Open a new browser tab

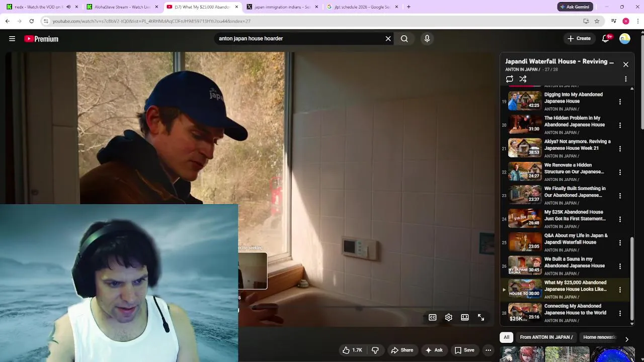(x=409, y=7)
